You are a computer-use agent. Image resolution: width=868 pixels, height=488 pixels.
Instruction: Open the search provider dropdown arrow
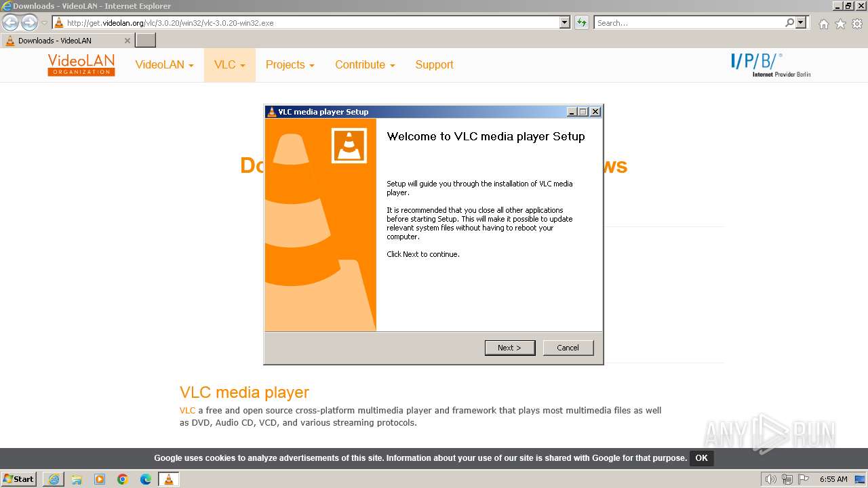coord(801,22)
